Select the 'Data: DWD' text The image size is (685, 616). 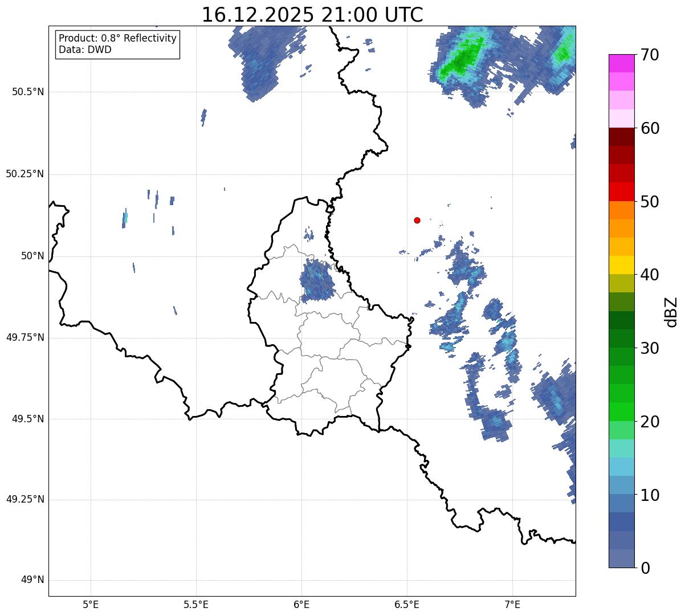85,50
